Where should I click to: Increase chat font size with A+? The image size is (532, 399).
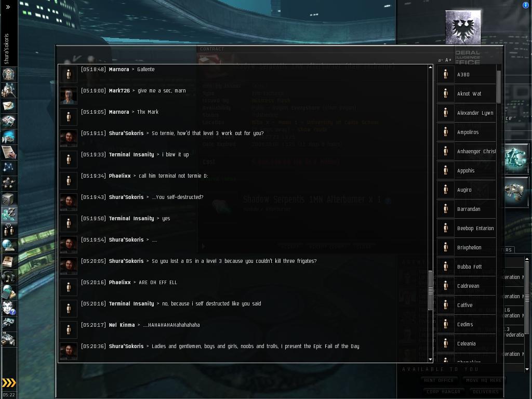pyautogui.click(x=448, y=60)
